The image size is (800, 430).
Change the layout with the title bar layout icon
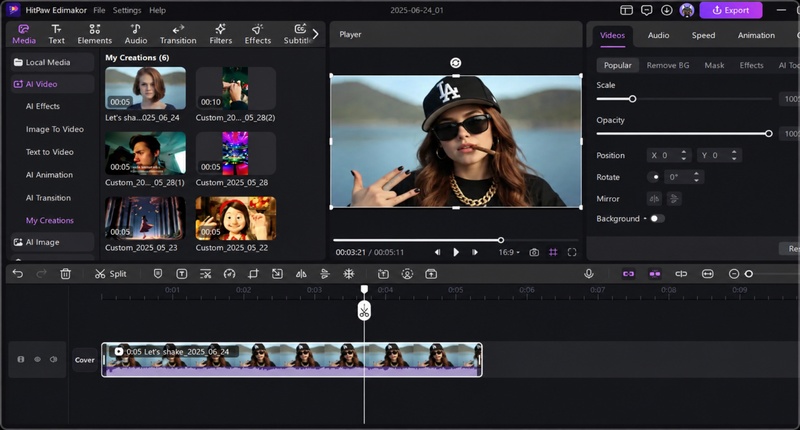tap(627, 10)
